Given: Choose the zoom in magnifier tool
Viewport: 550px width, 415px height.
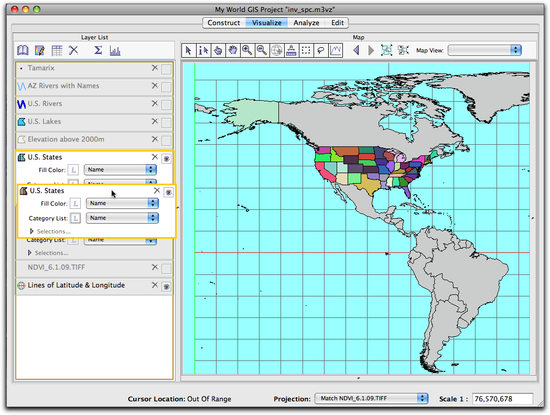Looking at the screenshot, I should coord(247,51).
